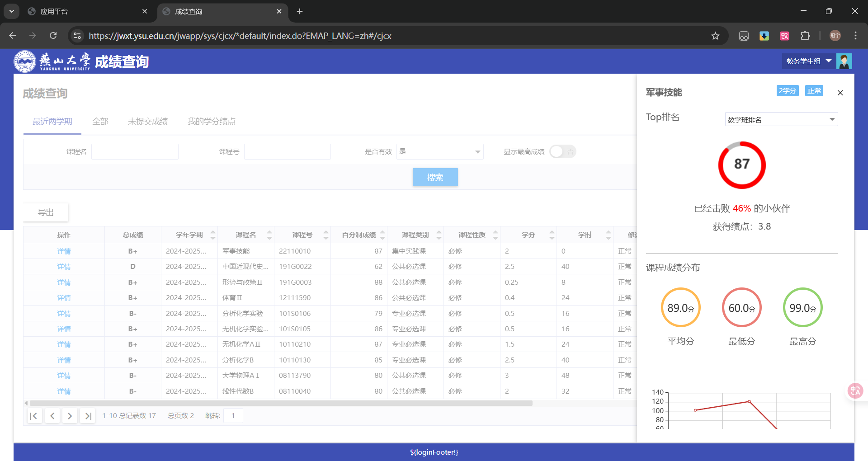
Task: Open Chrome downloads from the toolbar
Action: tap(764, 36)
